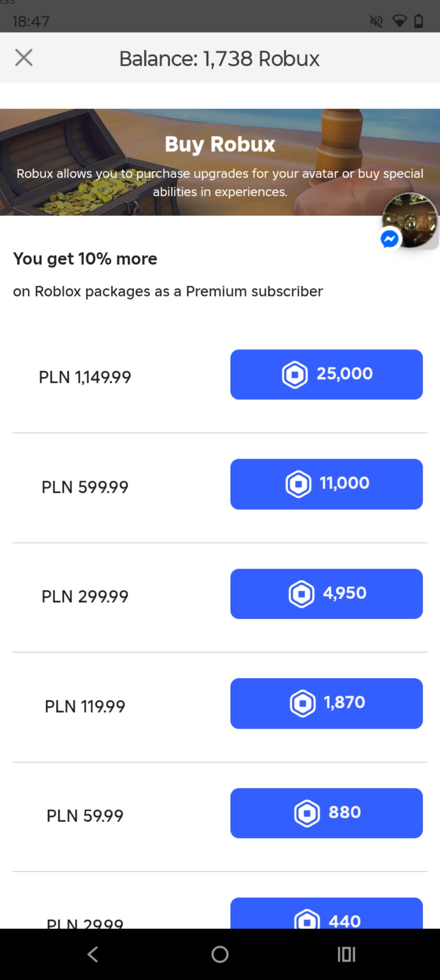440x980 pixels.
Task: Purchase the 1,870 Robux package
Action: click(x=326, y=703)
